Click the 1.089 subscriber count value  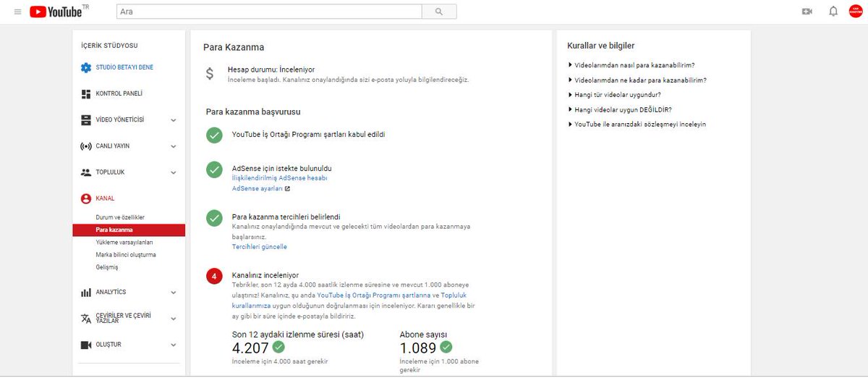[x=417, y=348]
